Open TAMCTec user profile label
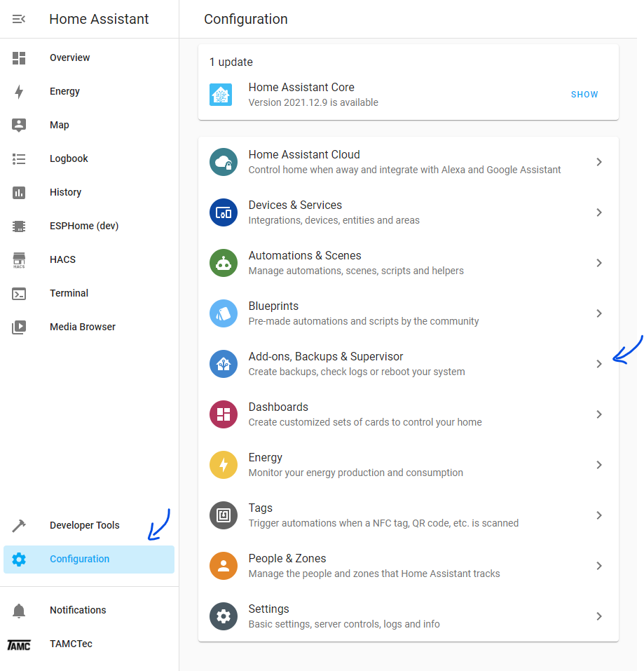Image resolution: width=644 pixels, height=671 pixels. pos(71,644)
